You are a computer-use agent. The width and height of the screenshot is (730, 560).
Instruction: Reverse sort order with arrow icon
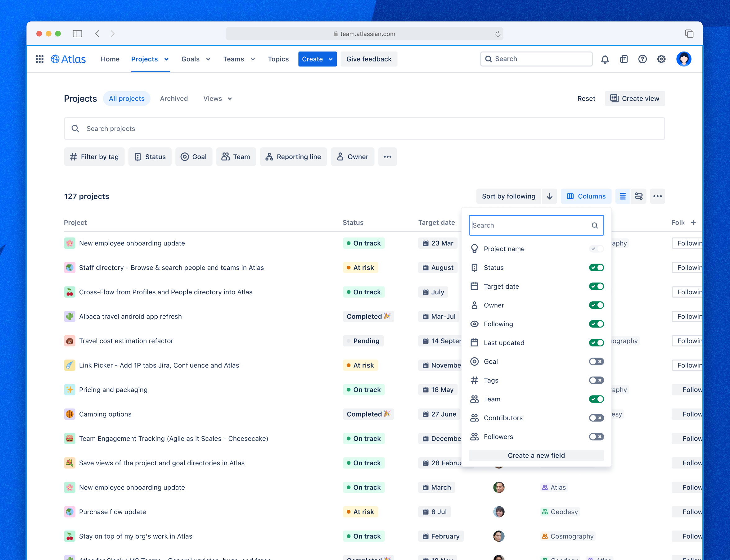[x=549, y=196]
